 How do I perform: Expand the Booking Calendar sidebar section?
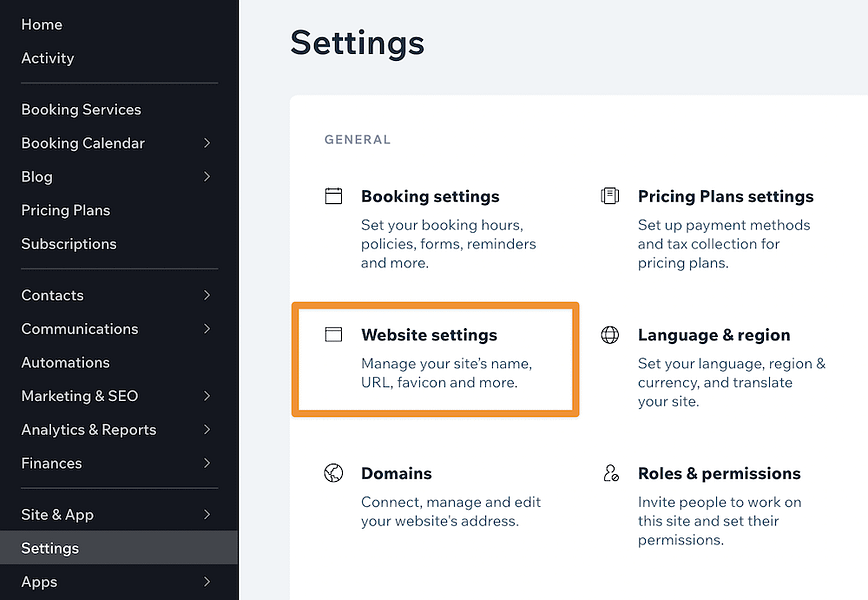click(x=207, y=143)
